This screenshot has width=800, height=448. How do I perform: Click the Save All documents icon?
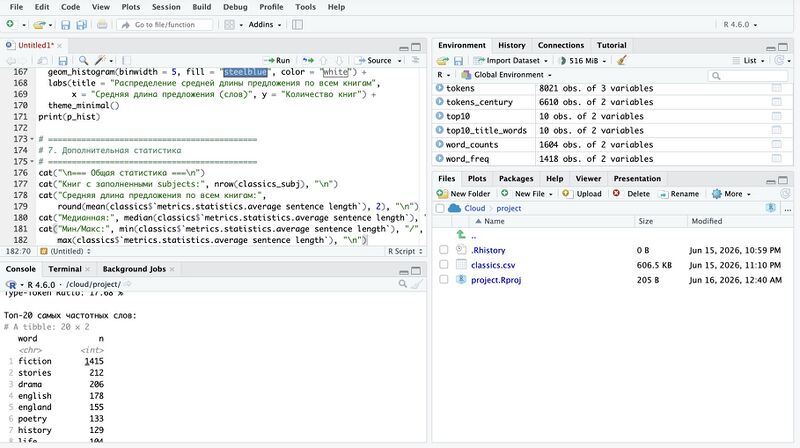point(81,24)
